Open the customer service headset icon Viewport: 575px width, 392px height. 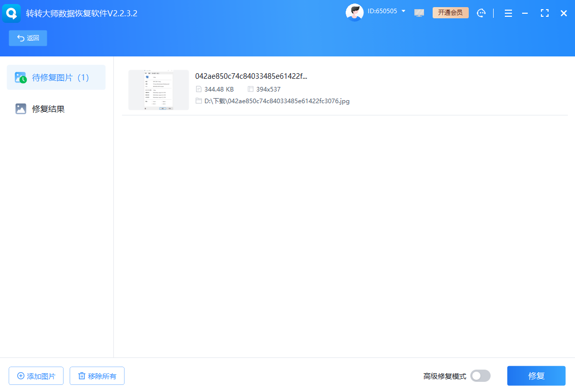[481, 13]
